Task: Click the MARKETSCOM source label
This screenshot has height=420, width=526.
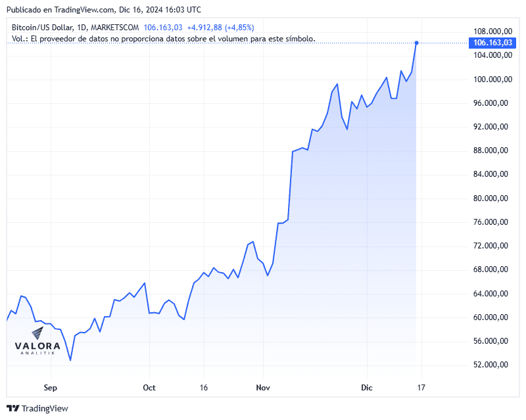Action: tap(114, 28)
